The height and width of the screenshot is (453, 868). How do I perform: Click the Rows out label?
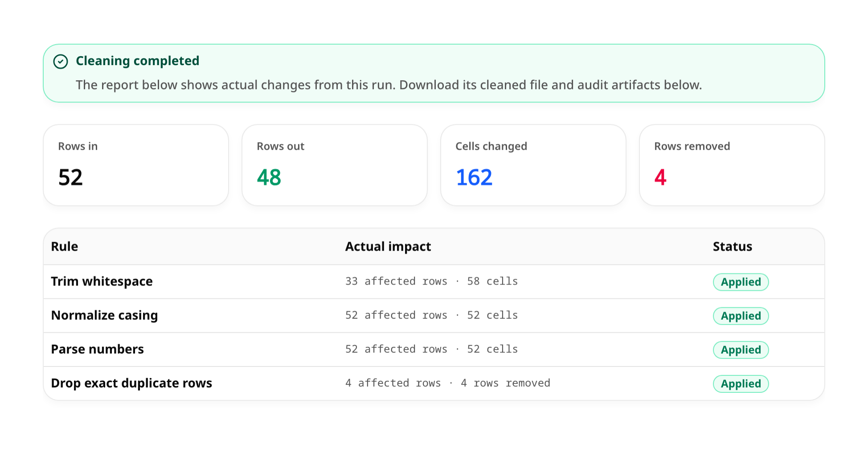click(x=280, y=146)
